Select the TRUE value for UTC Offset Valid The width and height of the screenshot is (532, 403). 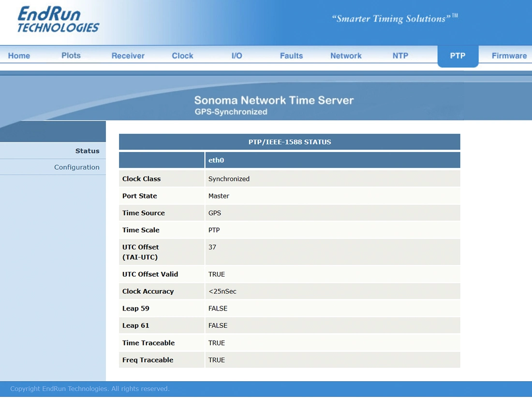217,274
